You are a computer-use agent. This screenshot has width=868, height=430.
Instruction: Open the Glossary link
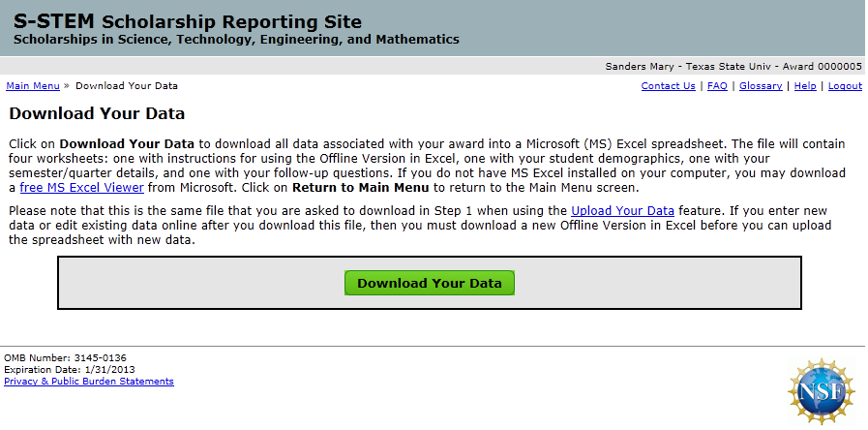click(x=761, y=86)
